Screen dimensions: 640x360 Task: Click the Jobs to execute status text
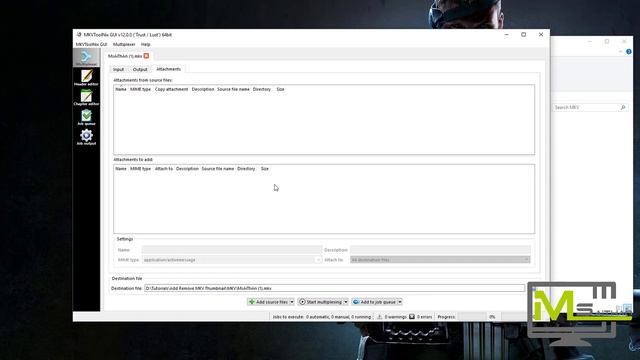pos(322,317)
